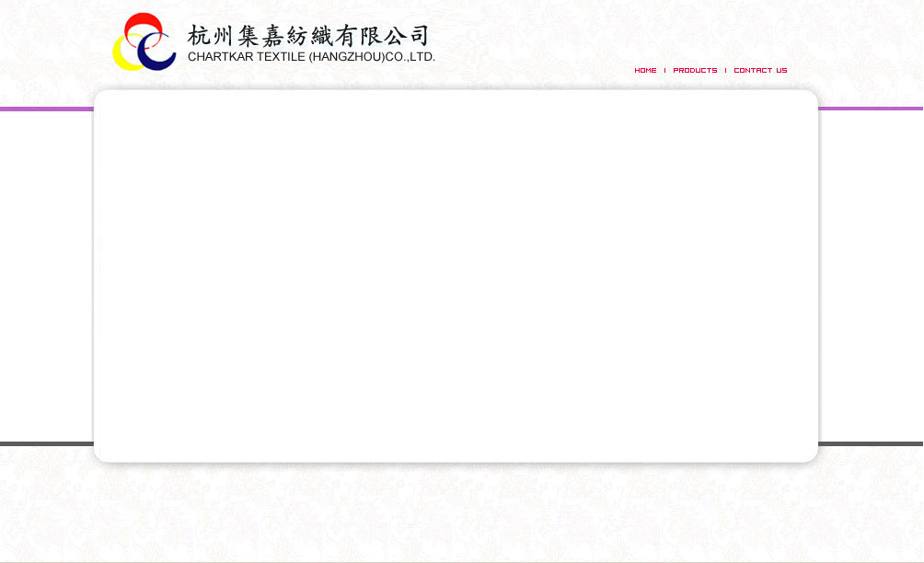Click the separator between HOME and PRODUCTS
Screen dimensions: 924x563
[665, 71]
